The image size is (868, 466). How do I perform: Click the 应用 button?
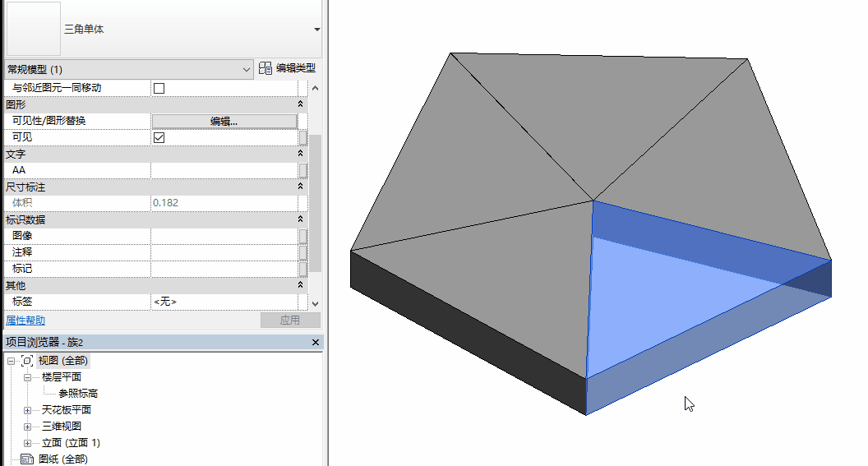pos(290,321)
